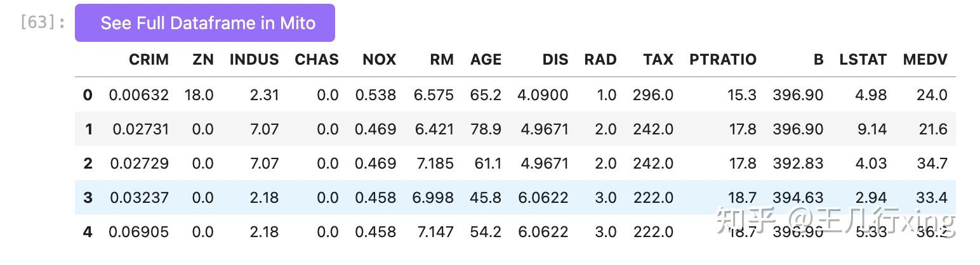This screenshot has height=265, width=980.
Task: Click the PTRATIO column header
Action: pyautogui.click(x=722, y=60)
